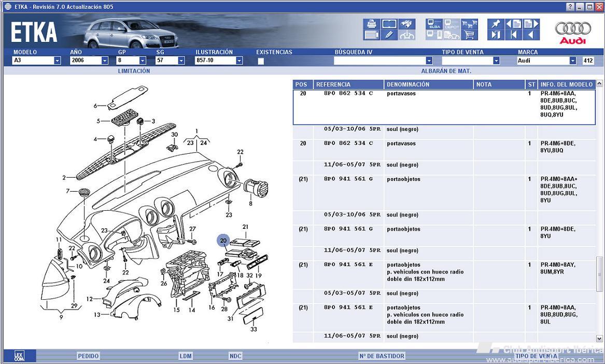
Task: Click the ST column header
Action: pos(531,84)
